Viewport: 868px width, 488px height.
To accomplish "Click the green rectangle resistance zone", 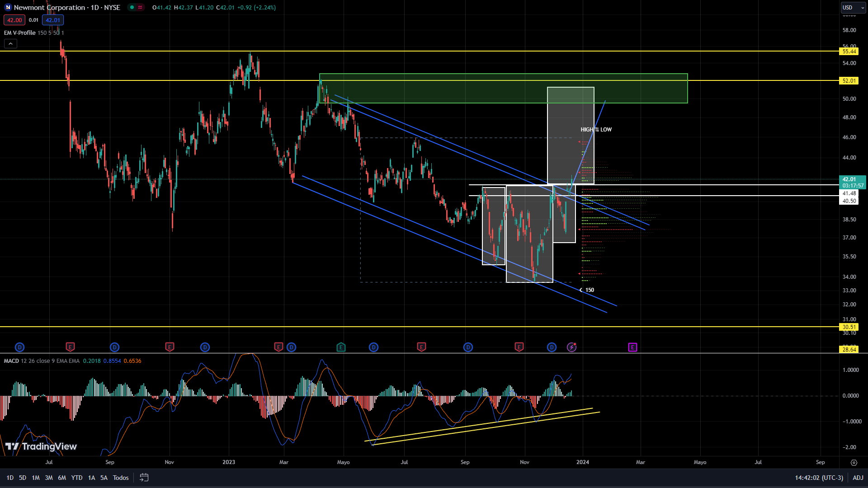I will 503,89.
